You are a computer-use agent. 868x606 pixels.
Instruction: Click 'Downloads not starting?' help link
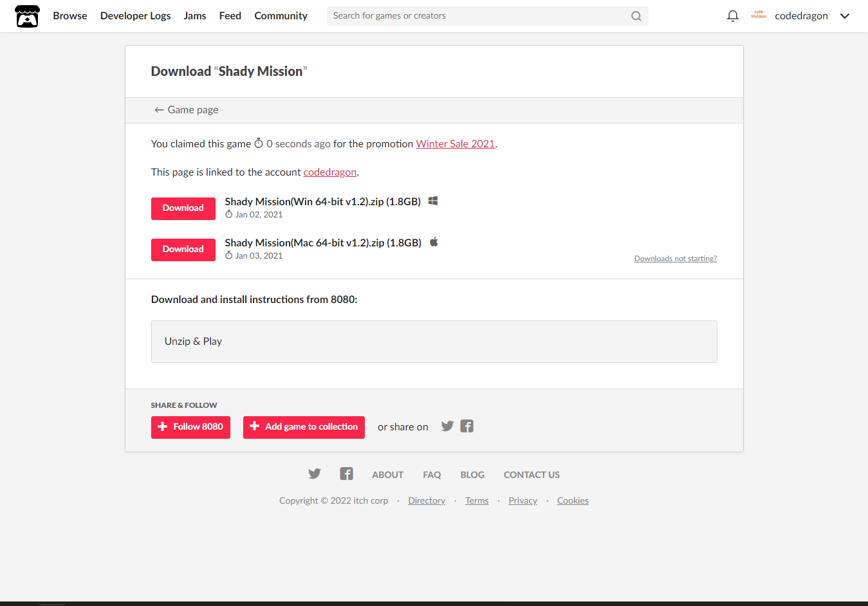[x=676, y=259]
